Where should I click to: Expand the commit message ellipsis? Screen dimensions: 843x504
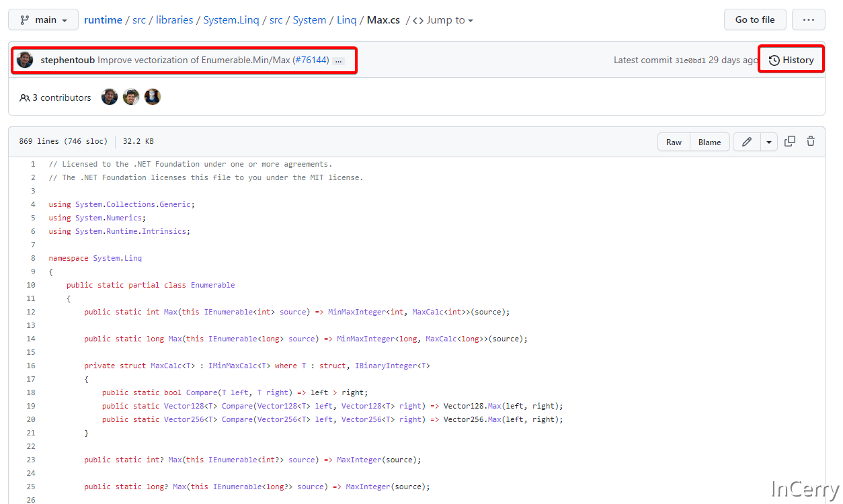(x=338, y=60)
